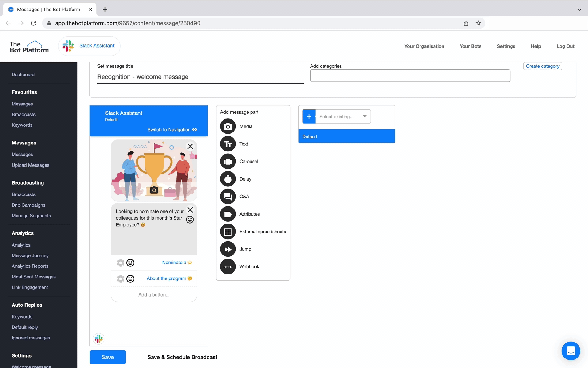Select the Broadcasts menu item

(23, 114)
